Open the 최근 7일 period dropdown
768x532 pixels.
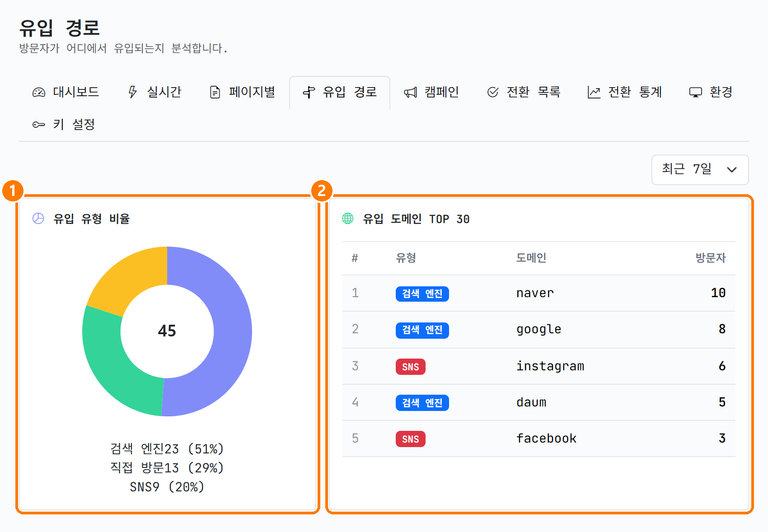(700, 170)
